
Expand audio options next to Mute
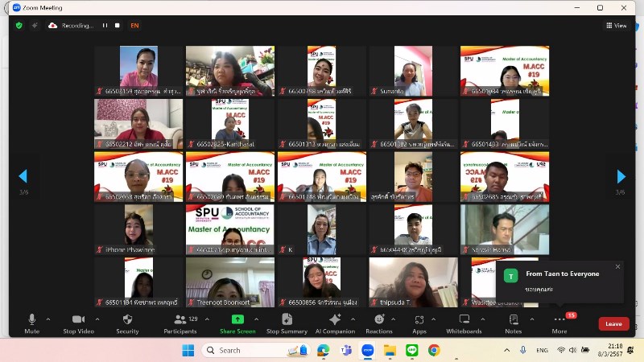click(48, 319)
